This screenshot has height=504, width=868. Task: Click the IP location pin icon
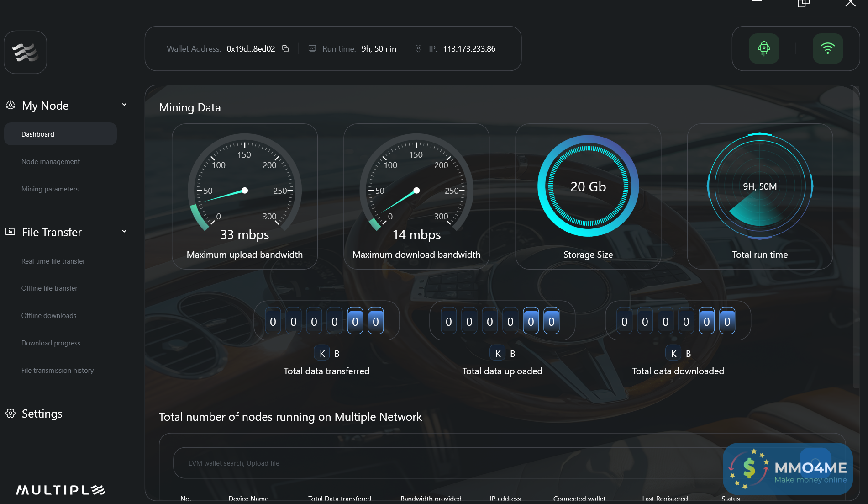pyautogui.click(x=418, y=48)
